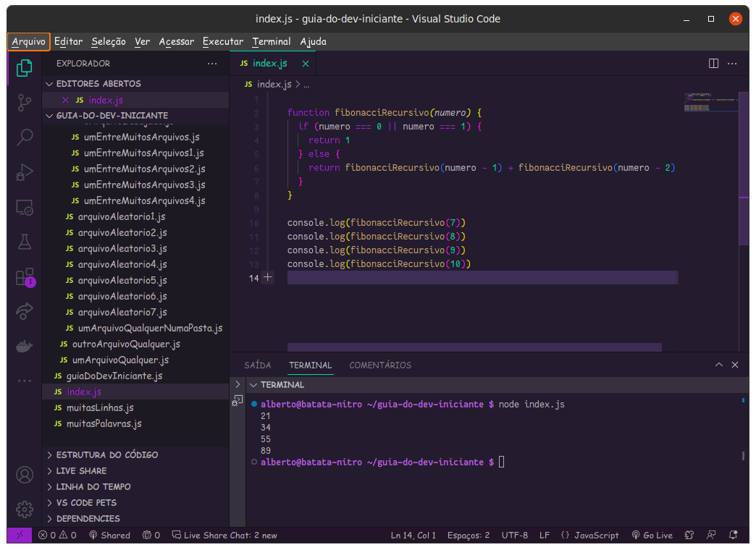This screenshot has width=756, height=550.
Task: Open the Terminal menu
Action: coord(272,41)
